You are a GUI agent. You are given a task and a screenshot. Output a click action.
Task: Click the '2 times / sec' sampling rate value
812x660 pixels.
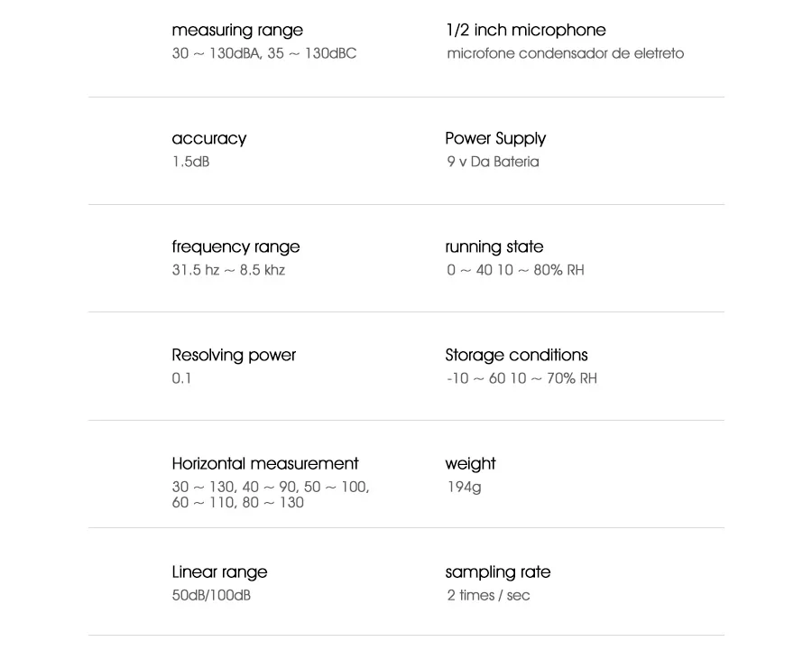tap(488, 595)
